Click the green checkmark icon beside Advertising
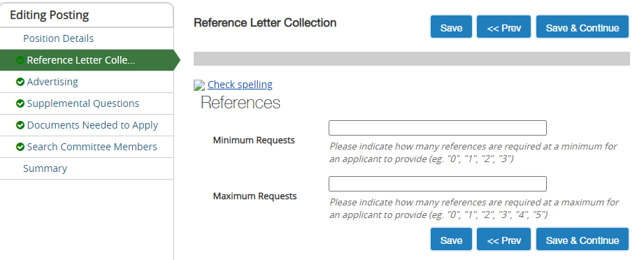Screen dimensions: 644x260 point(20,82)
